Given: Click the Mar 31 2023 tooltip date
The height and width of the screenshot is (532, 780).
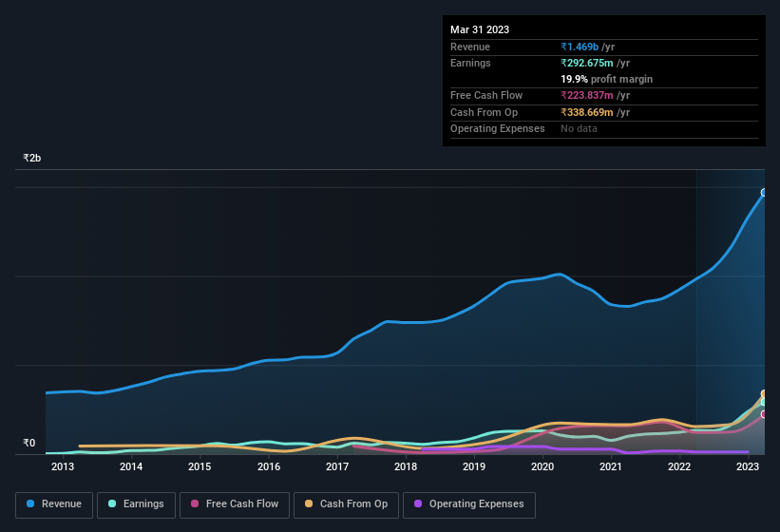Looking at the screenshot, I should (x=480, y=29).
